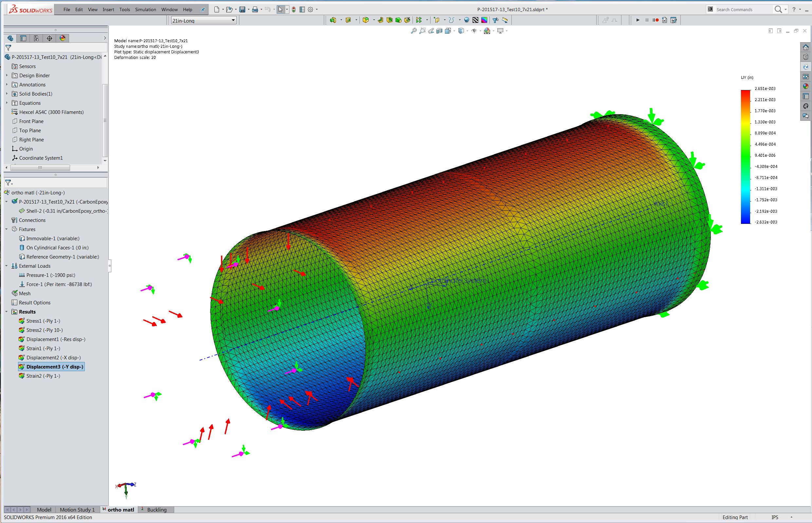This screenshot has width=812, height=523.
Task: Collapse the Fixtures folder
Action: tap(7, 229)
